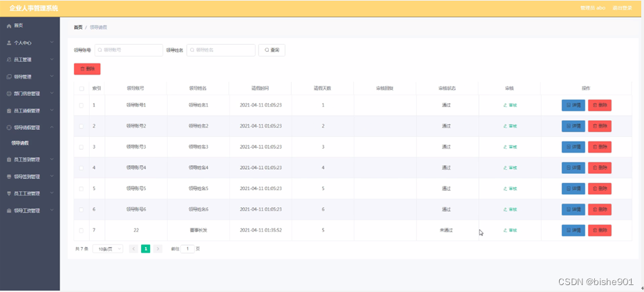
Task: Expand 部门信息管理 using its chevron
Action: 52,93
